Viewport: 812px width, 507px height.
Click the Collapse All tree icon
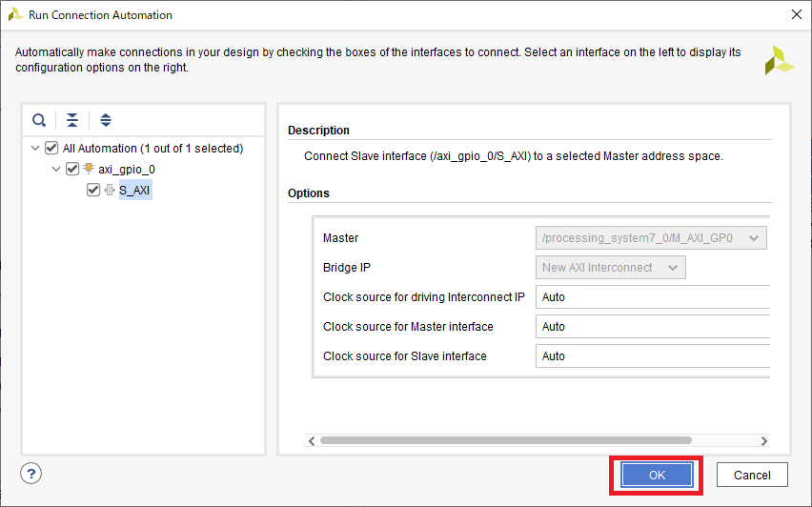(x=72, y=120)
